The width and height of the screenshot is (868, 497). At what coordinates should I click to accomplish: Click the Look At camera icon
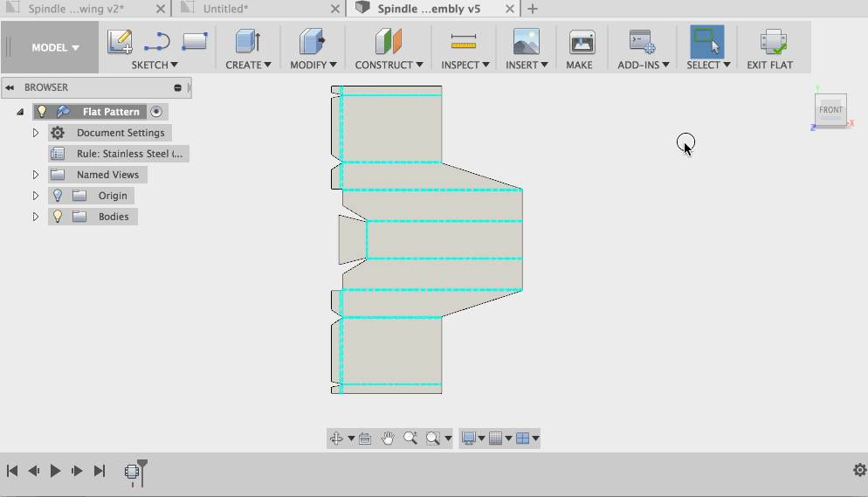click(365, 438)
